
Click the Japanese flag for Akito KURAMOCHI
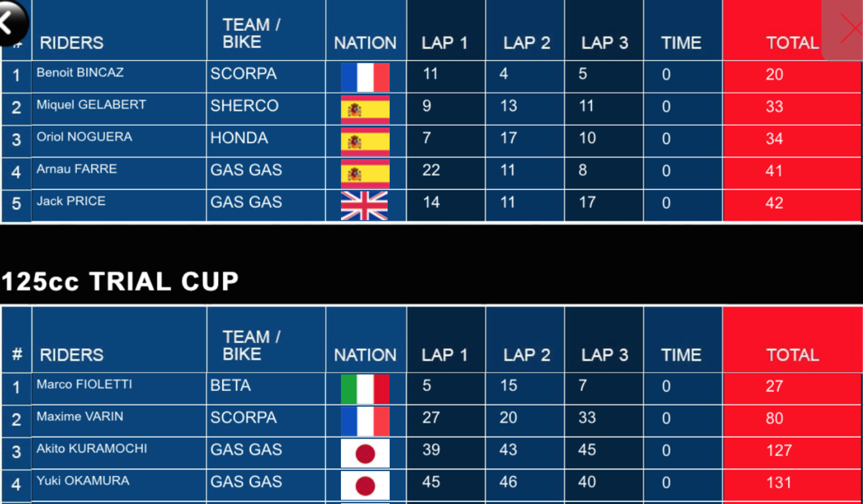point(365,454)
